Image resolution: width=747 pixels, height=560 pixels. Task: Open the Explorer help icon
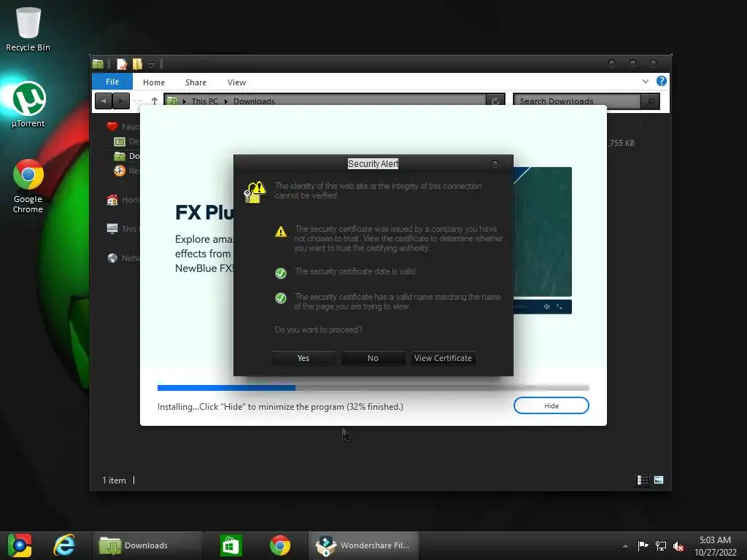pyautogui.click(x=661, y=81)
